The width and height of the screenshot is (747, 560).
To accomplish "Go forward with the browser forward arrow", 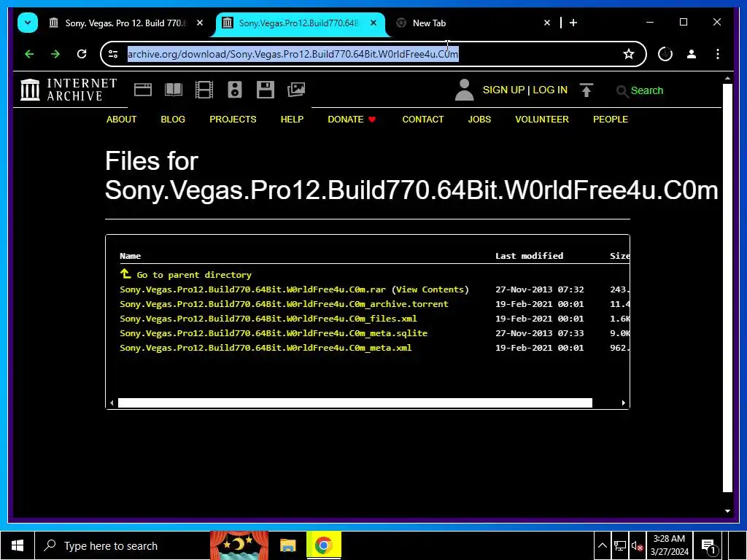I will (55, 54).
